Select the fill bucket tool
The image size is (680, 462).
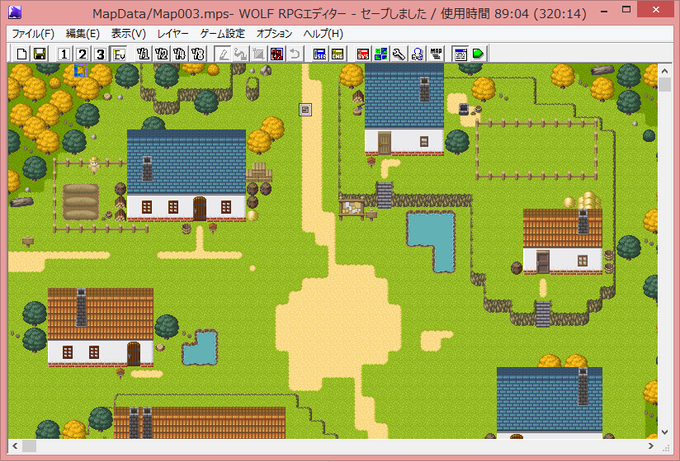coord(240,54)
